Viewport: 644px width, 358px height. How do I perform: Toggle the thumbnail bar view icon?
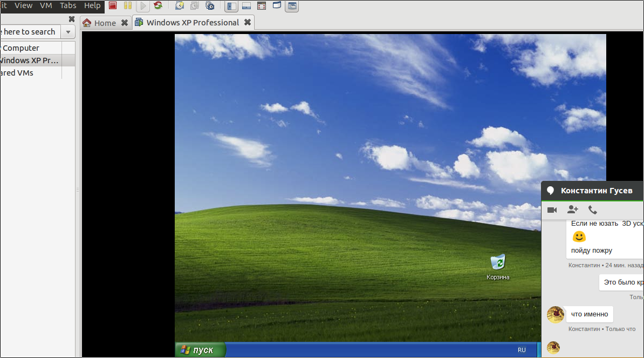tap(246, 6)
